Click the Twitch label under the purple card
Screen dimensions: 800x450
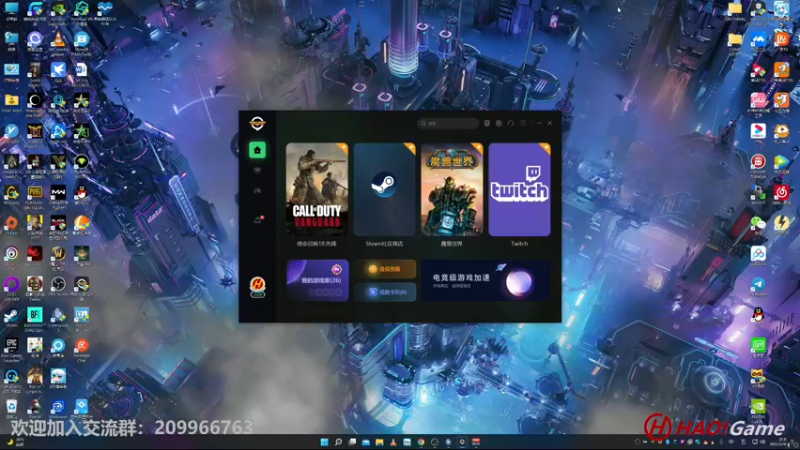tap(519, 244)
